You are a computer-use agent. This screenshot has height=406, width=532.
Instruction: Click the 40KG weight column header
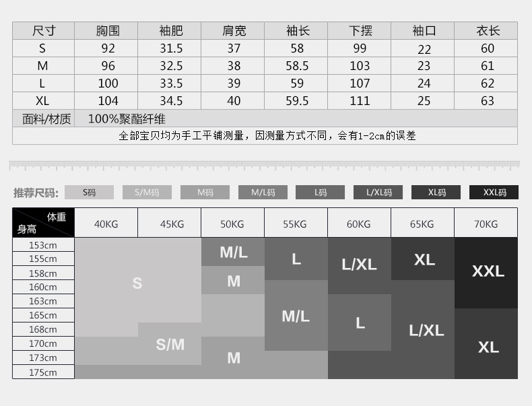pos(106,224)
